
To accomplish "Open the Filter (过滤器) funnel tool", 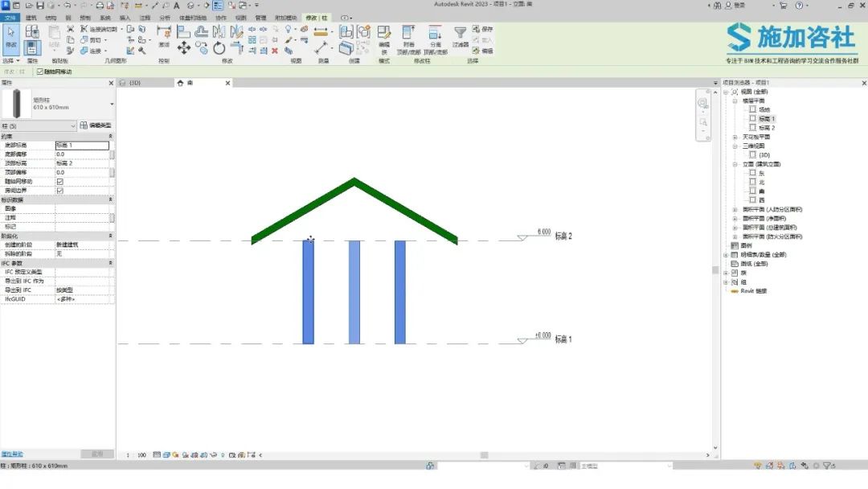I will pos(460,36).
